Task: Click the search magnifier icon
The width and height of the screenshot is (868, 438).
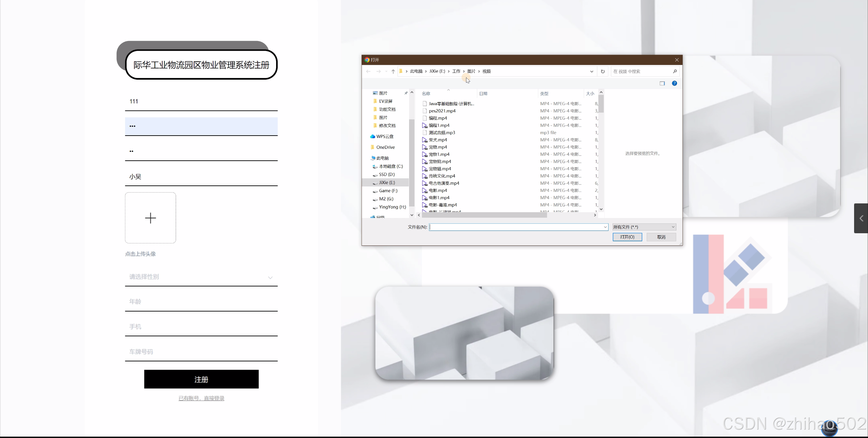Action: 675,72
